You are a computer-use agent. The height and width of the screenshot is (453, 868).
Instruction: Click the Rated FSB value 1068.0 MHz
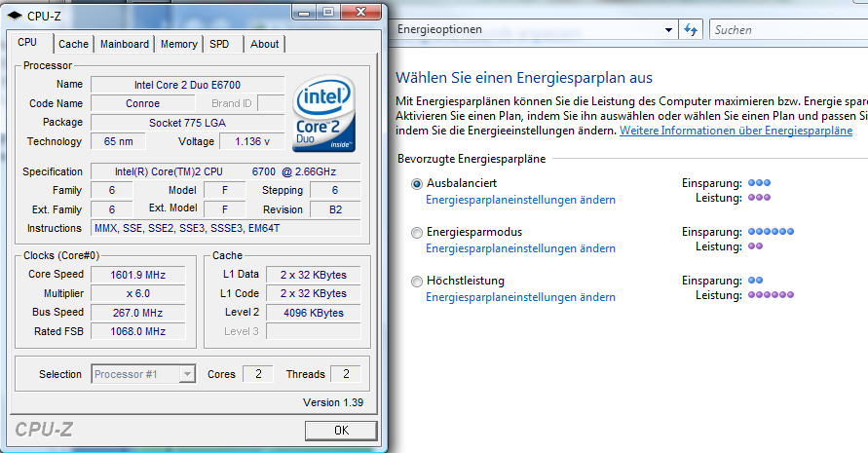137,332
